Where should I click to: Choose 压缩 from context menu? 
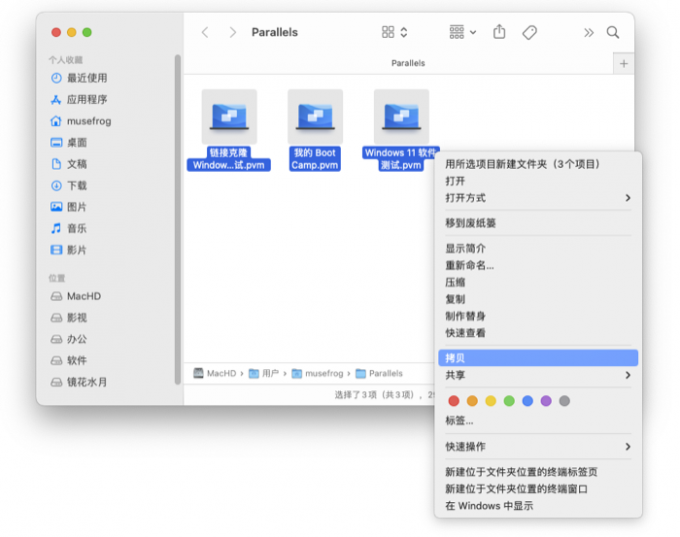coord(538,282)
